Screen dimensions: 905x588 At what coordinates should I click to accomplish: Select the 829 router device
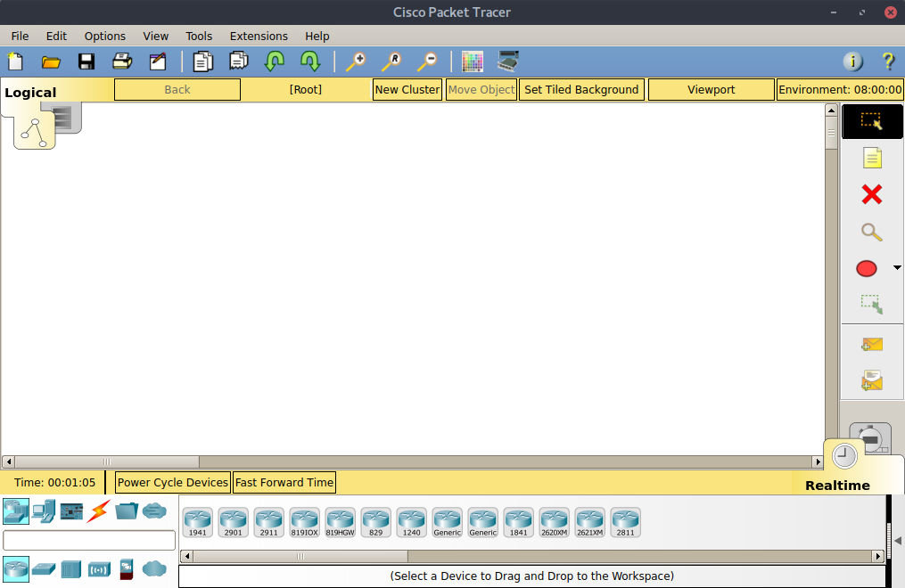(375, 522)
